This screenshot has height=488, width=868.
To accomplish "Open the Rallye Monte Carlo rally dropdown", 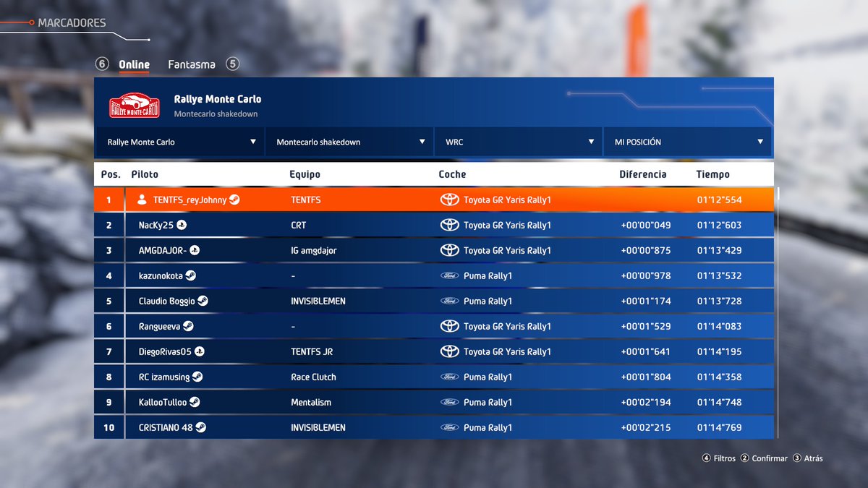I will [179, 142].
